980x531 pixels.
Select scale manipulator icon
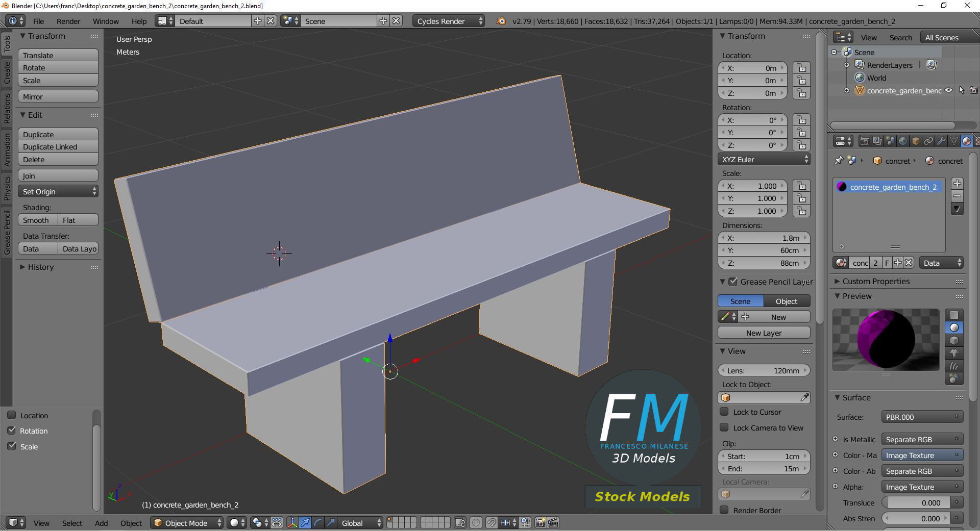click(x=331, y=523)
